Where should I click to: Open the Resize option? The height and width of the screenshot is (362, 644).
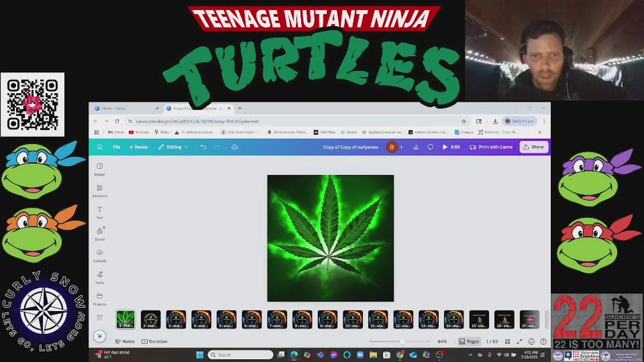pyautogui.click(x=138, y=147)
